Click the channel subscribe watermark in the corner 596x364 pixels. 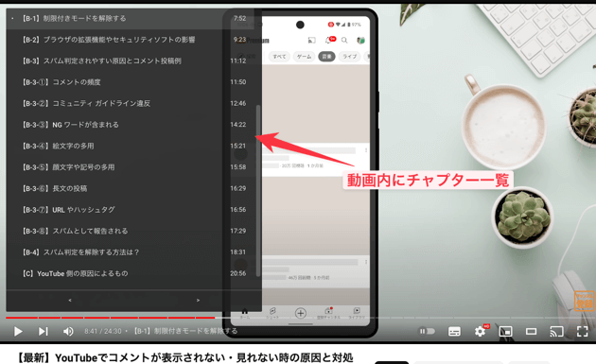coord(585,302)
